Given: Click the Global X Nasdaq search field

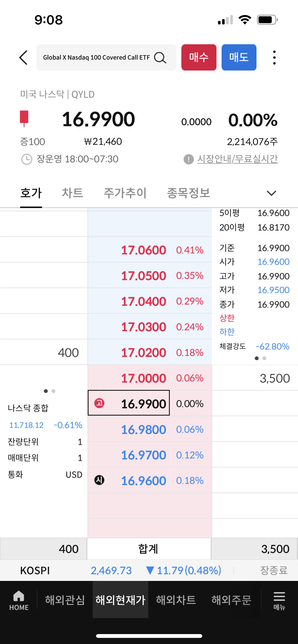Looking at the screenshot, I should [97, 57].
